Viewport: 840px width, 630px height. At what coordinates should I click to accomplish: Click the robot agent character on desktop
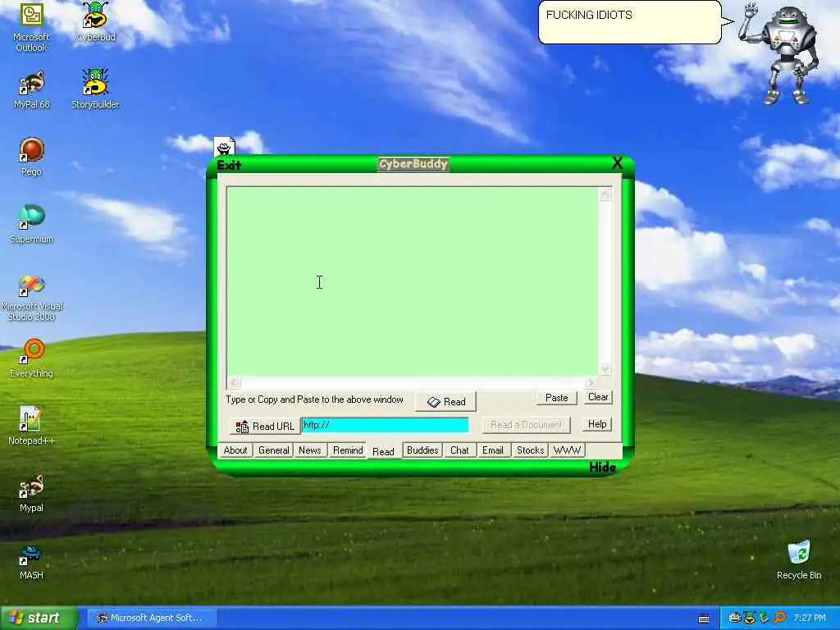tap(785, 53)
